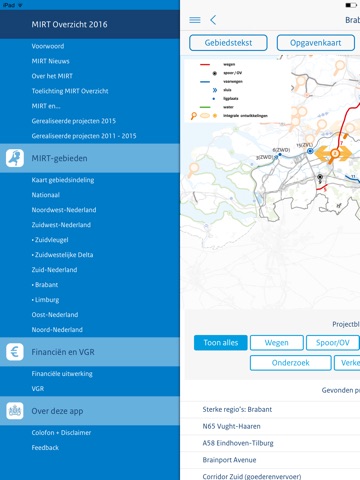Screen dimensions: 360x480
Task: Select Zuid-Nederland region
Action: click(54, 270)
